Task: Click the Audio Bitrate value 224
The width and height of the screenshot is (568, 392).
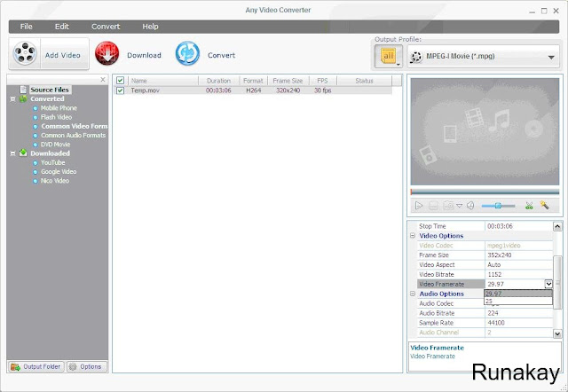Action: pos(493,313)
